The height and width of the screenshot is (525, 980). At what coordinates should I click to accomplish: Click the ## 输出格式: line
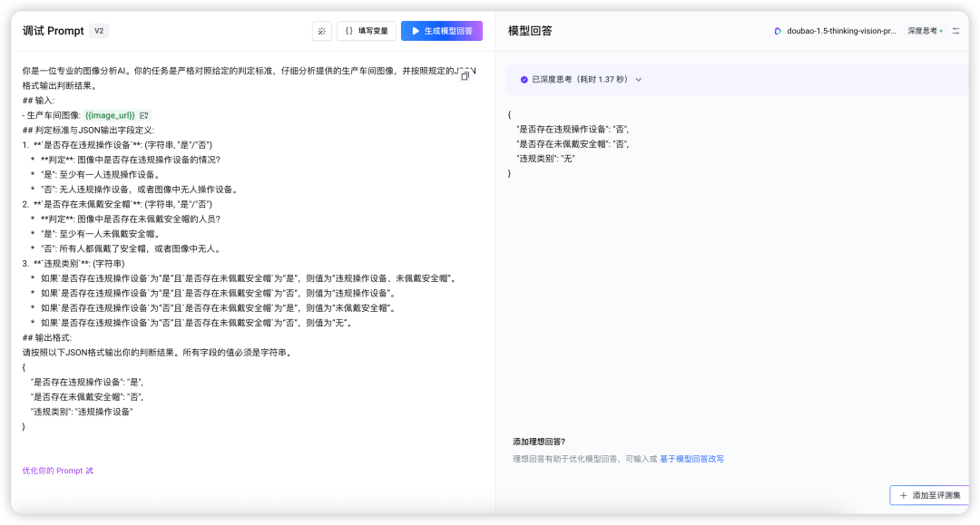pyautogui.click(x=47, y=337)
